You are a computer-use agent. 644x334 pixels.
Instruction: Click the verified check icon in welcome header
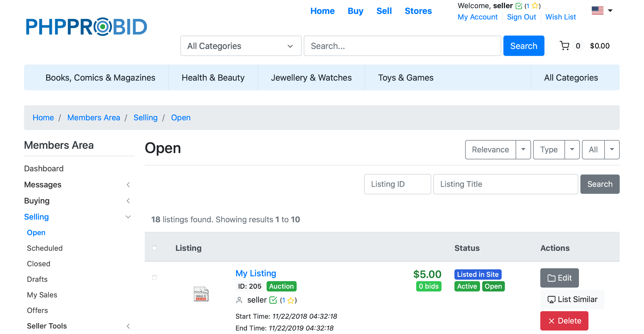tap(519, 6)
